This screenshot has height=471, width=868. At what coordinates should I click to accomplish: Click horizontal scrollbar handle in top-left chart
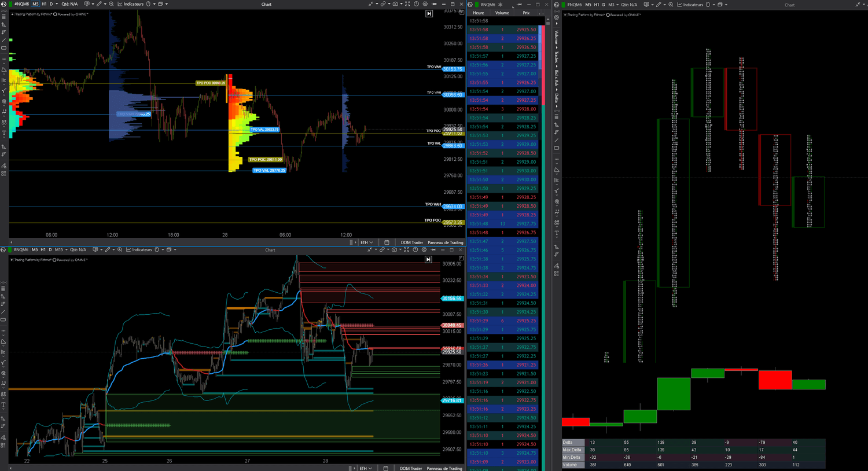pos(351,242)
